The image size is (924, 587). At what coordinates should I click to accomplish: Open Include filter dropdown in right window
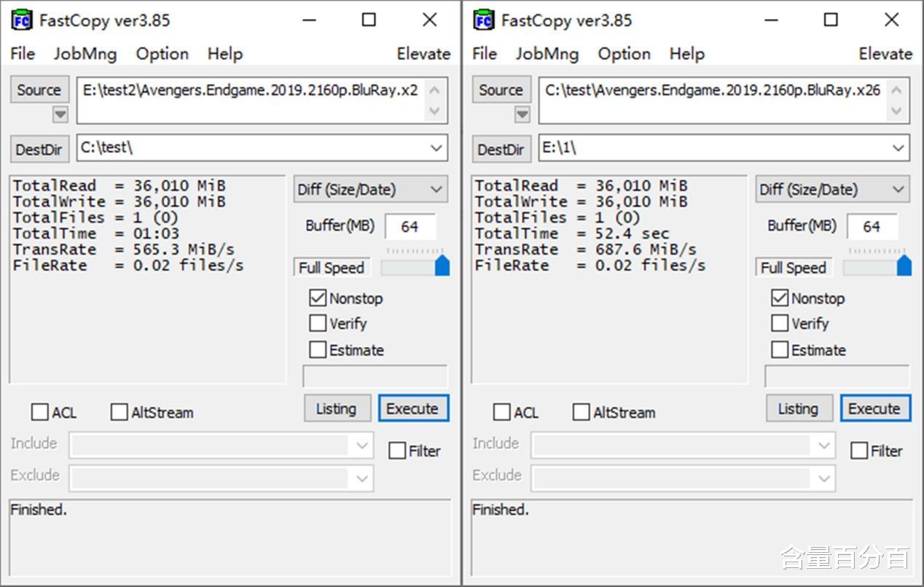(x=824, y=445)
